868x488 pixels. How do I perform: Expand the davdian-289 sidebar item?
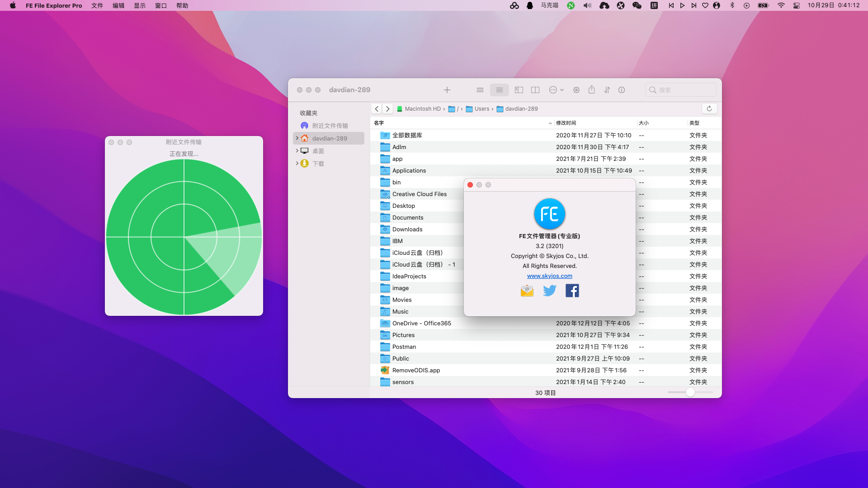(297, 138)
